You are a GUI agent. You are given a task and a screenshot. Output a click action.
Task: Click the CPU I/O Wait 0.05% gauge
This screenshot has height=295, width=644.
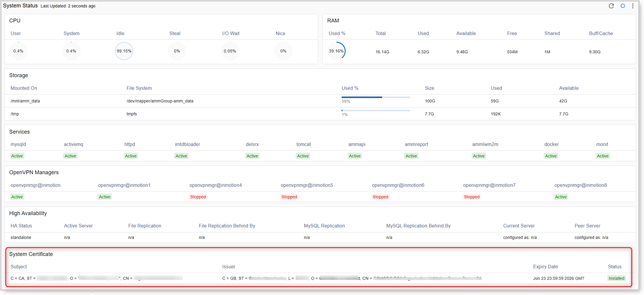coord(230,51)
